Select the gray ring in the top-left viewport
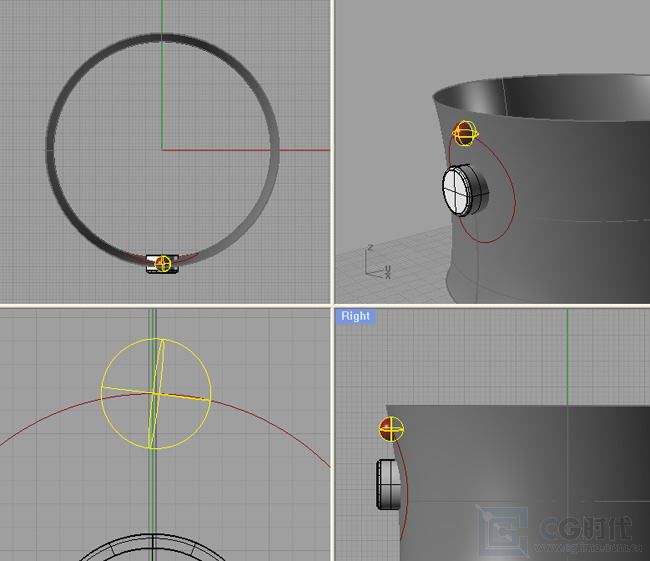This screenshot has width=650, height=561. point(52,150)
